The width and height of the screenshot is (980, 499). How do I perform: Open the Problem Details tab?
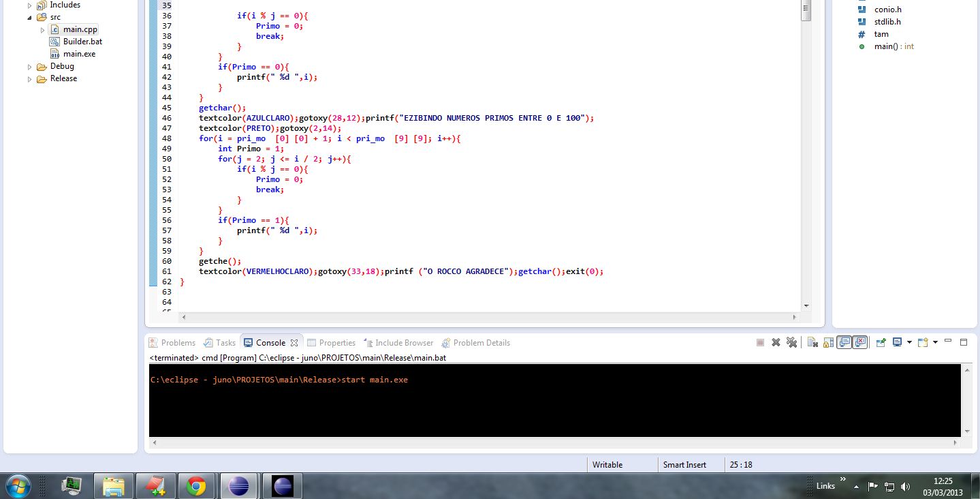coord(475,343)
